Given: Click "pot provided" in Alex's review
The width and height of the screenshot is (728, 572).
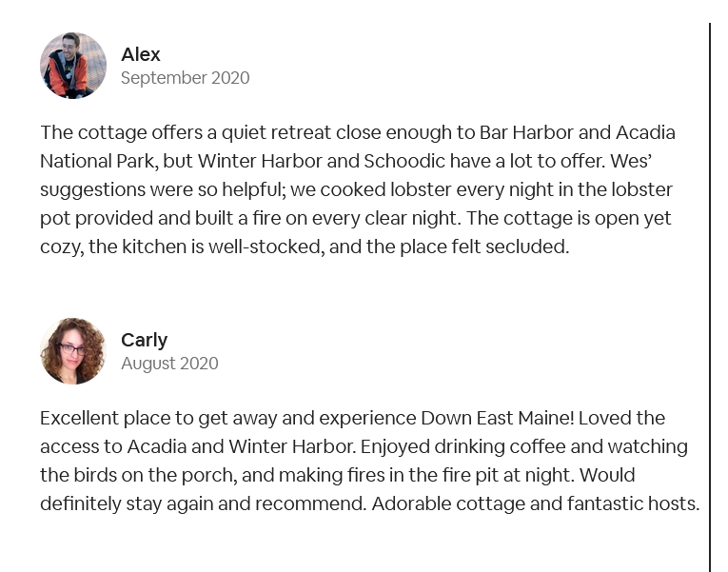Looking at the screenshot, I should click(x=95, y=218).
